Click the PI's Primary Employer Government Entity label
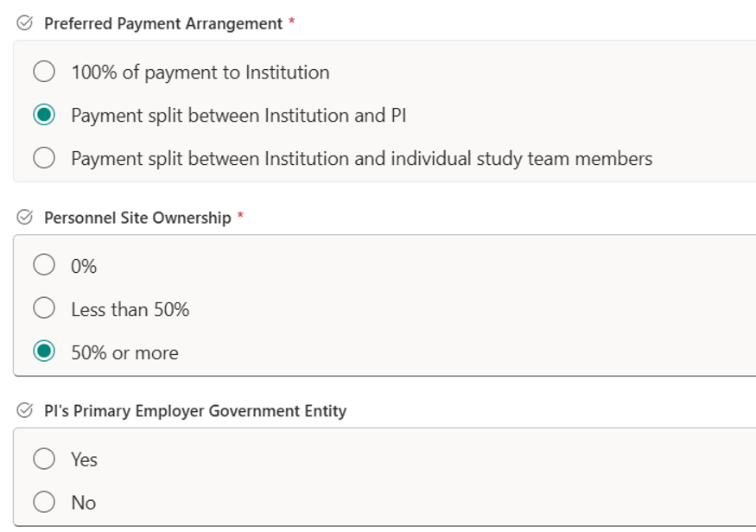 point(195,411)
